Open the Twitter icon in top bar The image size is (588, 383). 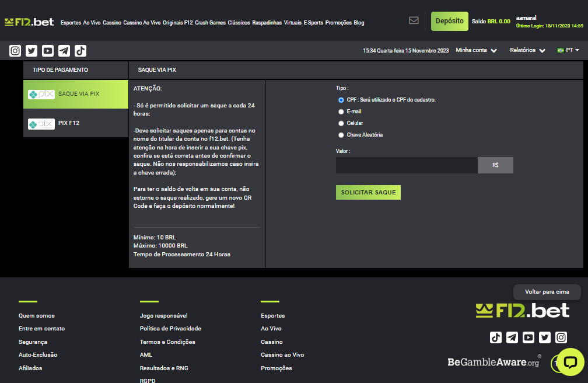coord(32,51)
